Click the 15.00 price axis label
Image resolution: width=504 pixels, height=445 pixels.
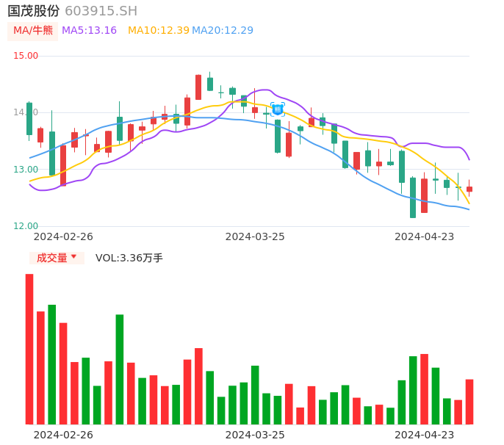tap(26, 56)
